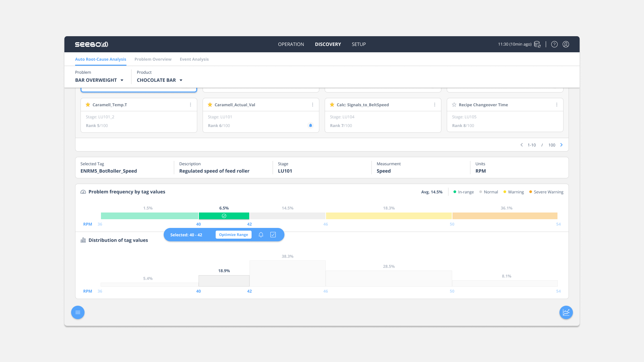Expand the Product CHOCOLATE BAR dropdown

(160, 80)
